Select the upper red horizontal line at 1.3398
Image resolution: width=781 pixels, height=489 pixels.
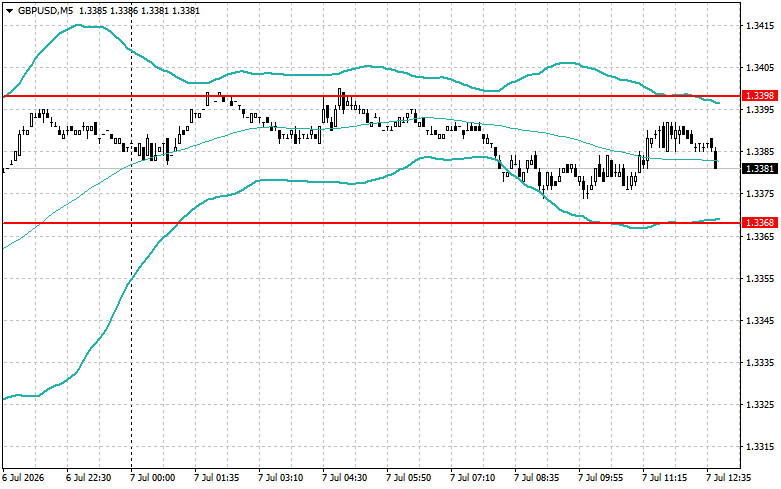point(371,96)
